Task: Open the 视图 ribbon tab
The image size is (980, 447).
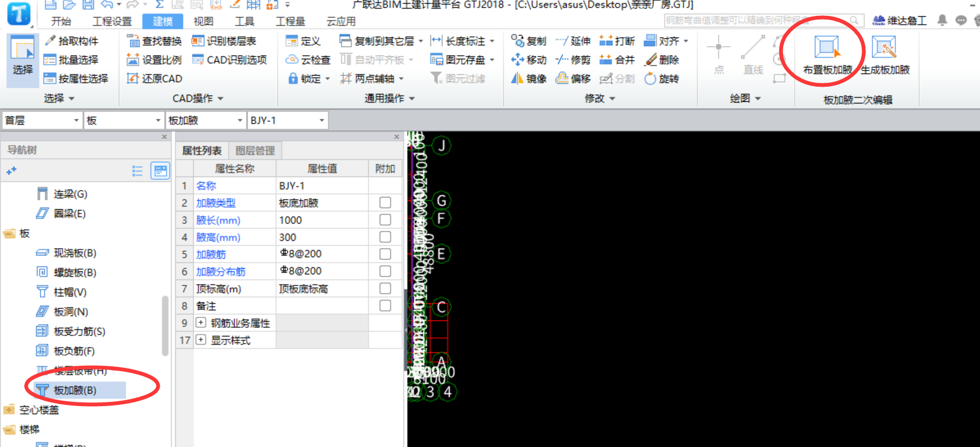Action: coord(203,21)
